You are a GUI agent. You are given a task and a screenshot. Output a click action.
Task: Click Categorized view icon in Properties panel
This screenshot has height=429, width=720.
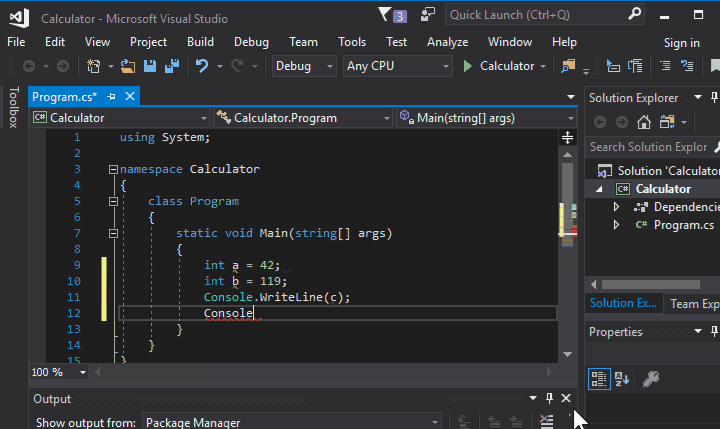point(599,379)
